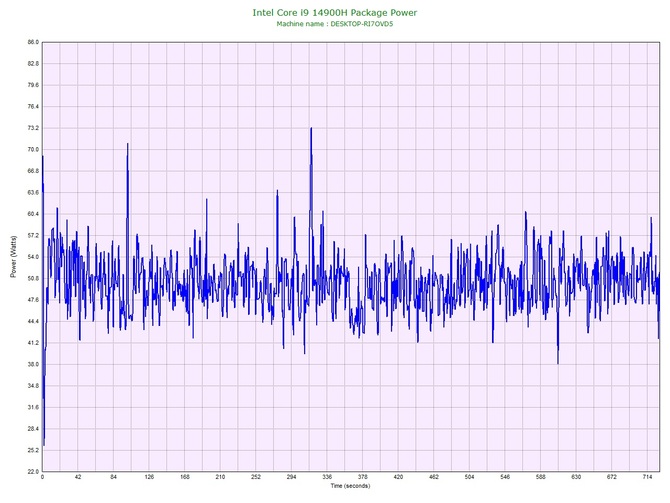This screenshot has width=670, height=503.
Task: Click the 168 tick on the time axis
Action: [185, 477]
